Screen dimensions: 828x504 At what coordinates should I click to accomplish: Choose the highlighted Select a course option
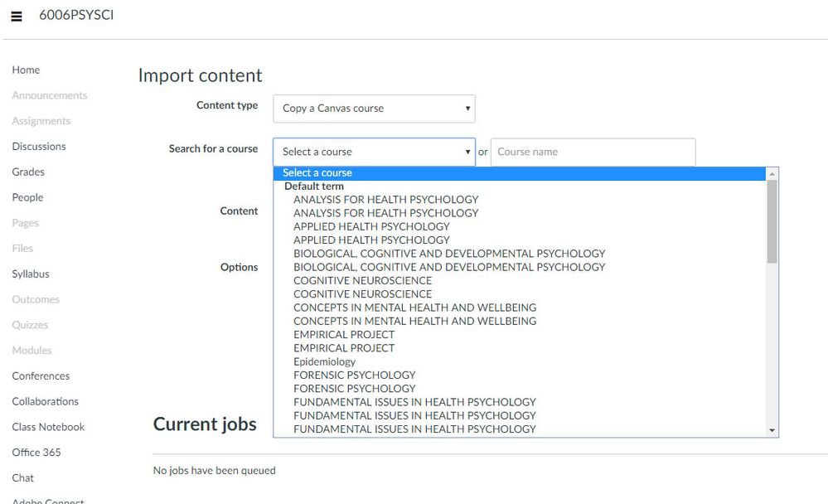click(x=317, y=173)
